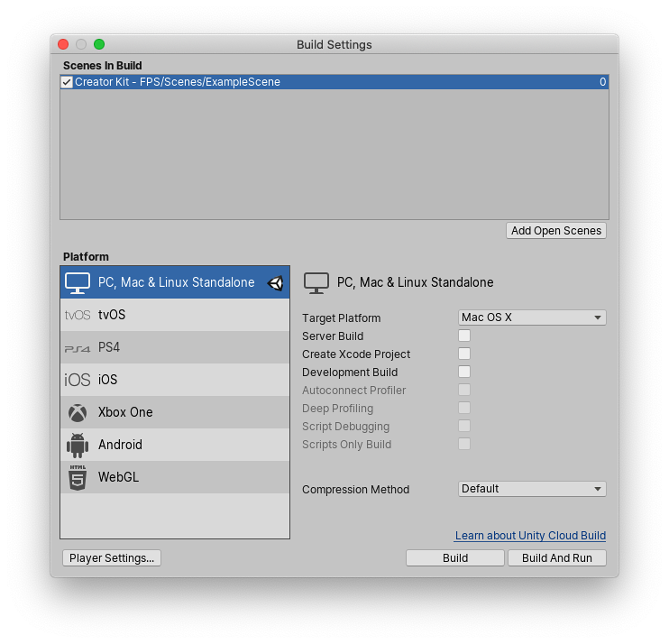
Task: Select the iOS platform icon
Action: point(77,381)
